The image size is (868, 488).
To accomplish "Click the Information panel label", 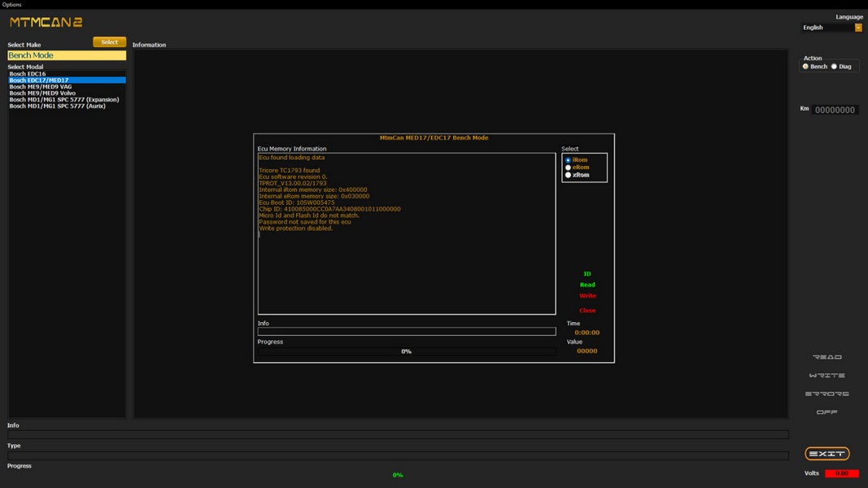I will (x=149, y=45).
